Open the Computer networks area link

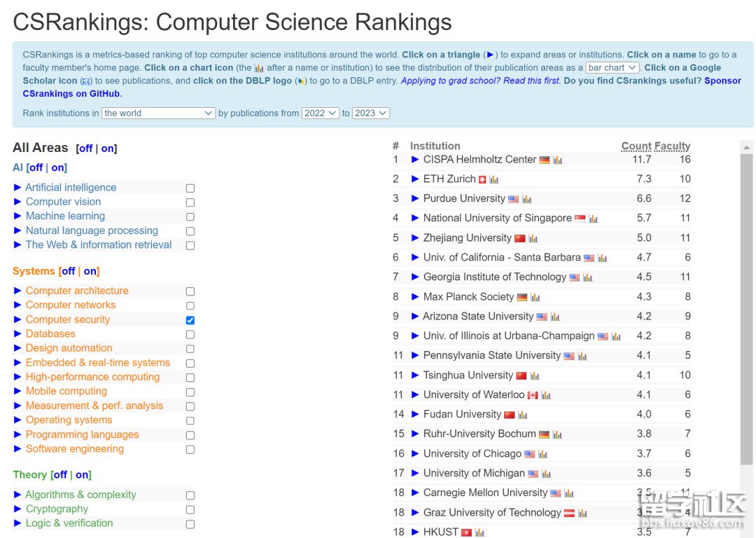(71, 305)
